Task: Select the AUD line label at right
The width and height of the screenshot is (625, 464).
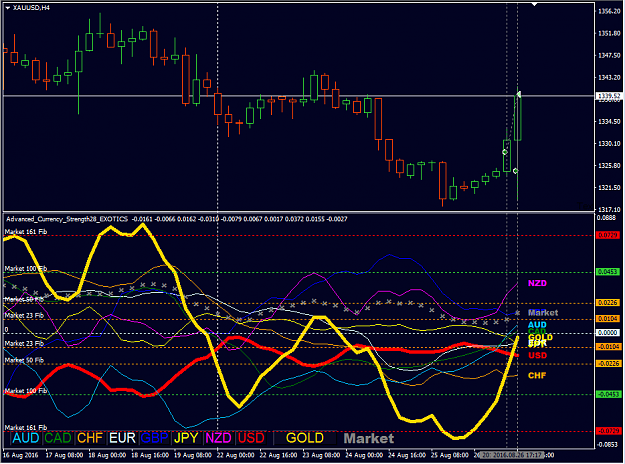Action: [x=537, y=325]
